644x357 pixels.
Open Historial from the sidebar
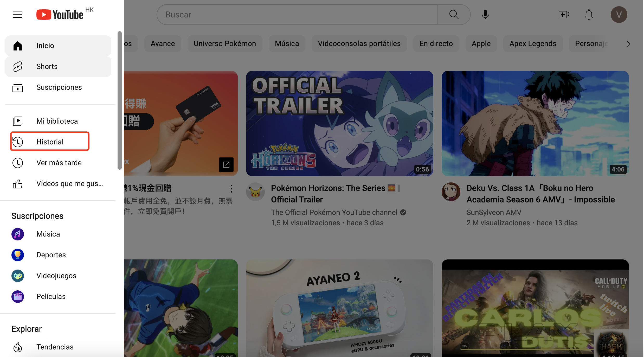[50, 142]
